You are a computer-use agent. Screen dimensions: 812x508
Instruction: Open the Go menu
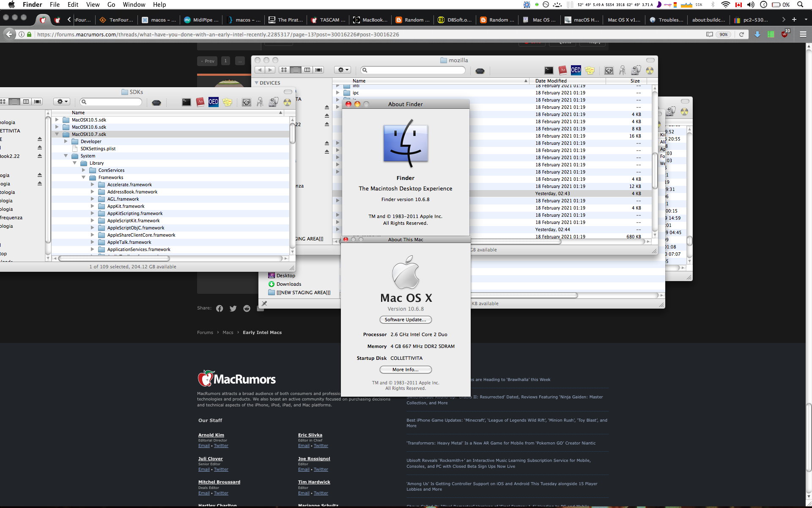click(x=111, y=5)
